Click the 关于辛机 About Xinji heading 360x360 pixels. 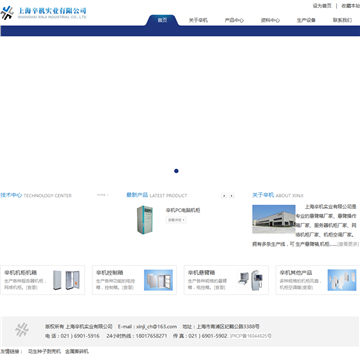pyautogui.click(x=278, y=195)
